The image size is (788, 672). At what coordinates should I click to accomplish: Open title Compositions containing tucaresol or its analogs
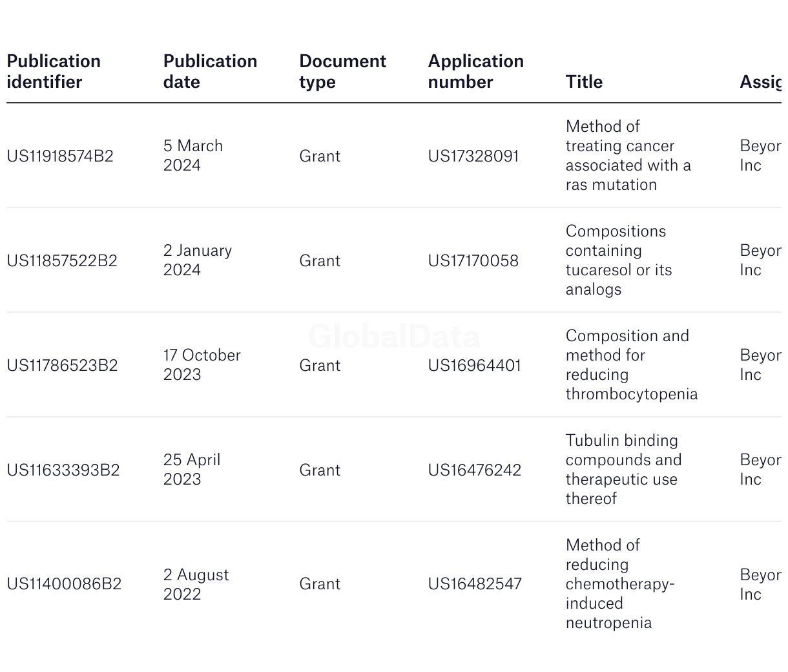pyautogui.click(x=619, y=260)
